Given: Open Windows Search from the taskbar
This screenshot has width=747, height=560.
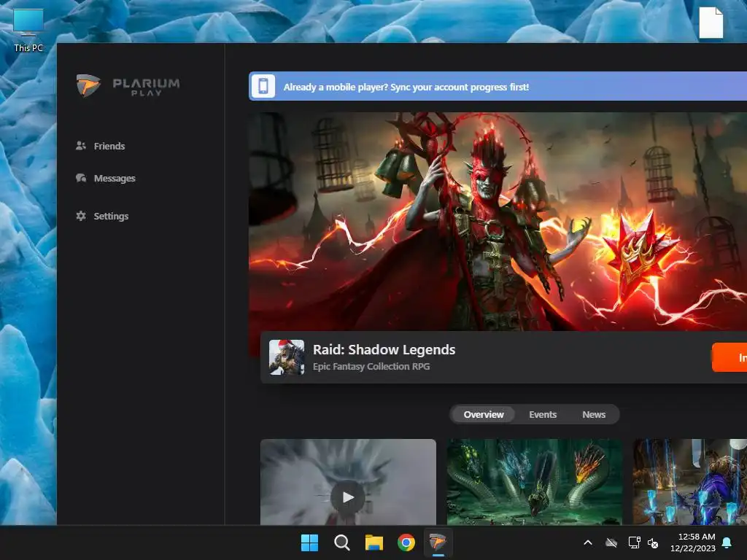Looking at the screenshot, I should point(341,542).
